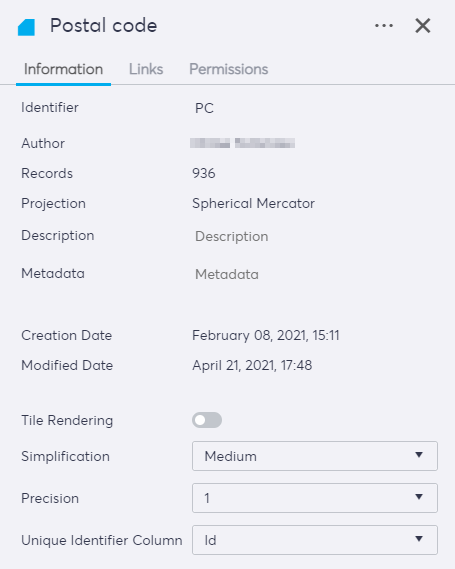Click the Postal code title text
The image size is (455, 569).
(x=103, y=25)
